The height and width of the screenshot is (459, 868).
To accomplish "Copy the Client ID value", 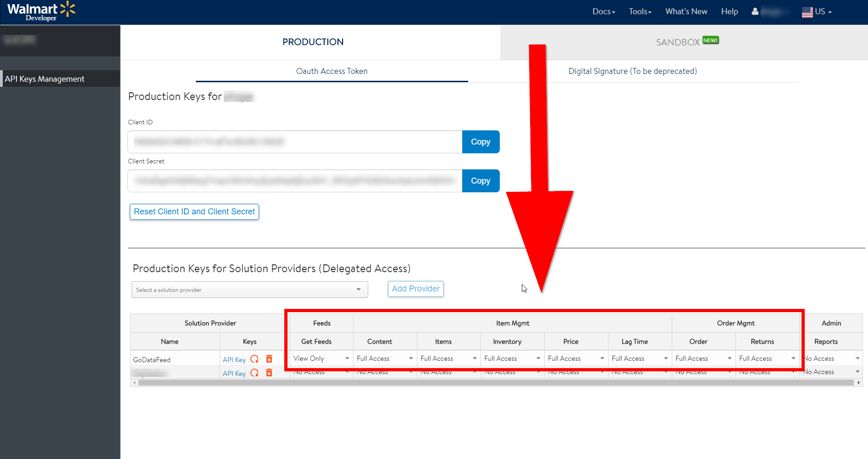I will click(x=481, y=142).
